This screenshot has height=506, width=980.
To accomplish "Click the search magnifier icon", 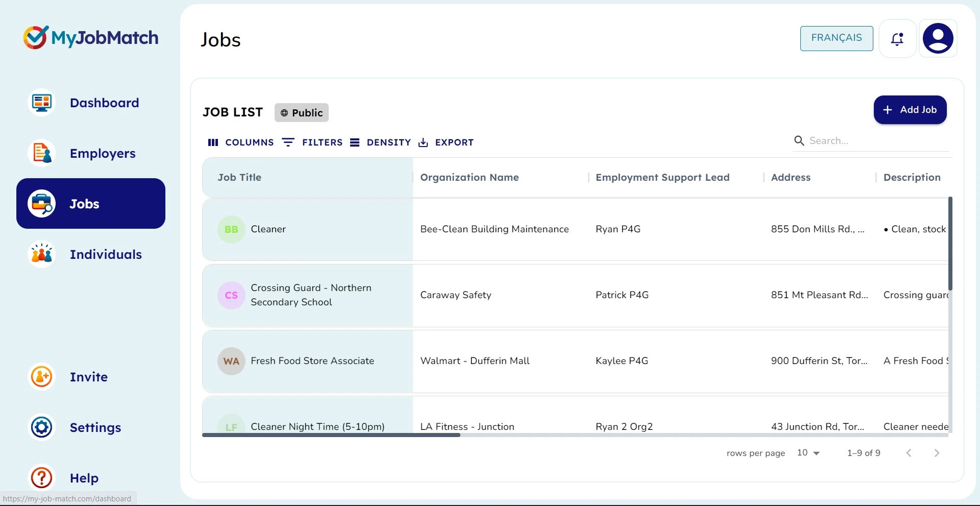I will (799, 140).
